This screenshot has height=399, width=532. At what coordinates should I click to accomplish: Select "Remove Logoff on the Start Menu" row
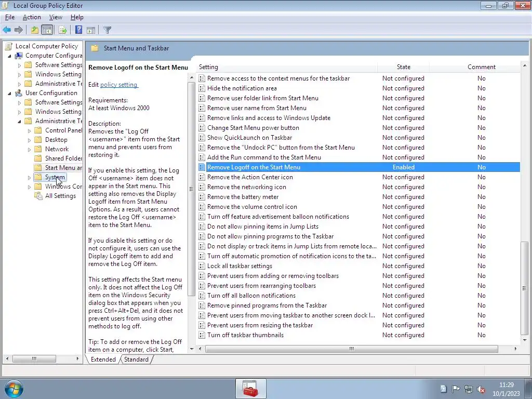coord(358,167)
